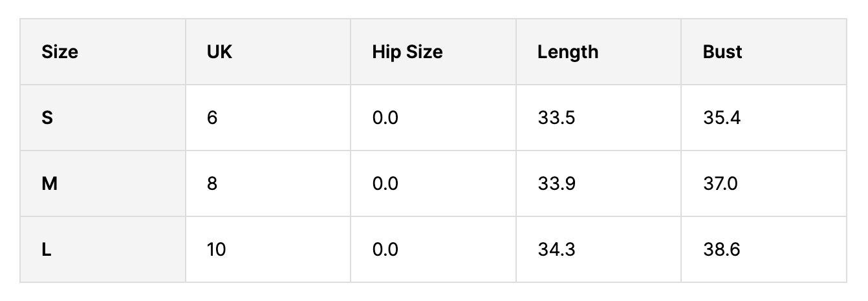Select the 37.0 bust value
Screen dimensions: 868x301
(x=721, y=184)
